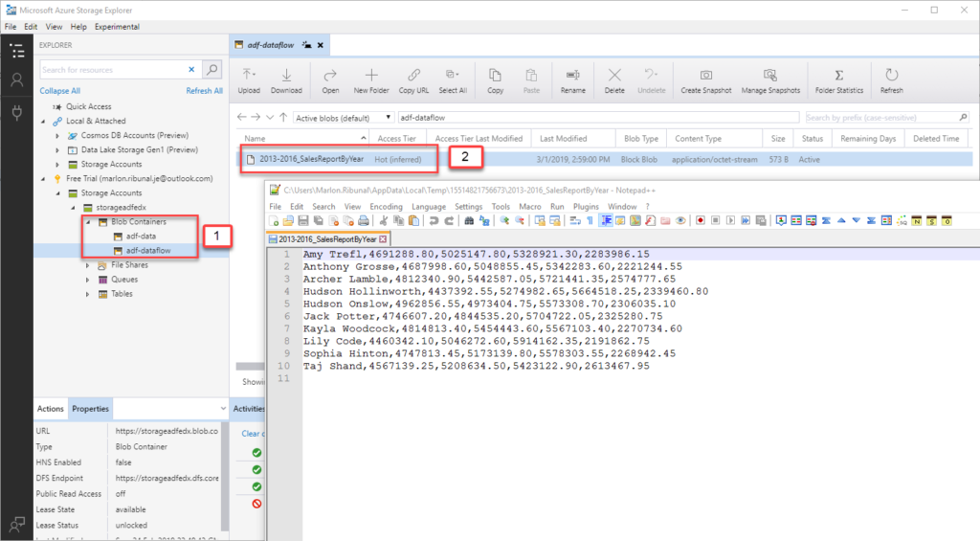Image resolution: width=980 pixels, height=541 pixels.
Task: Open the Experimental menu
Action: tap(117, 27)
